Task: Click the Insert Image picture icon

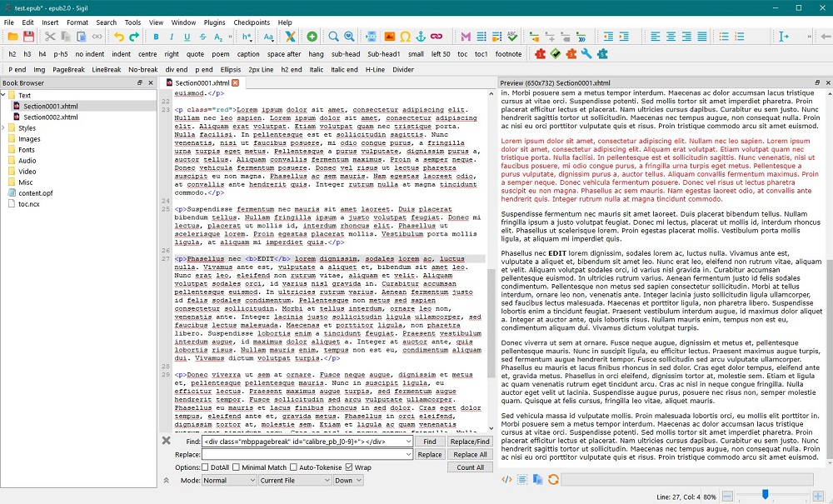Action: [389, 37]
